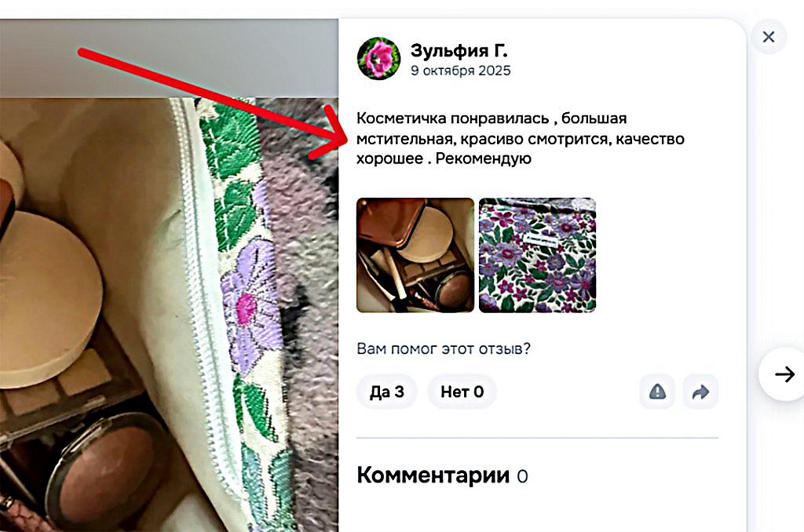Screen dimensions: 804x532
Task: Click the 'Комментарии' heading
Action: tap(433, 475)
